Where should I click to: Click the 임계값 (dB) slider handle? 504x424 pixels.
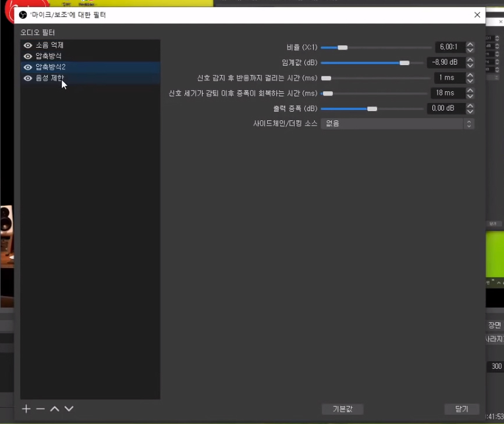click(x=404, y=63)
